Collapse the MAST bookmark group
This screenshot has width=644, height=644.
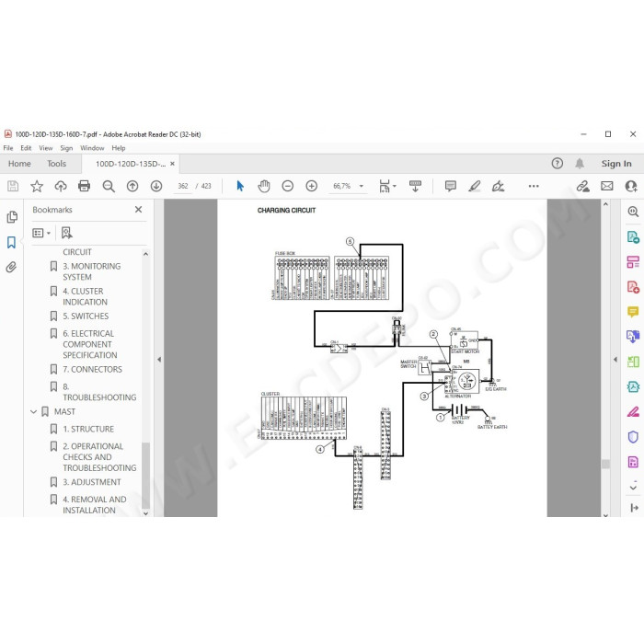point(34,411)
